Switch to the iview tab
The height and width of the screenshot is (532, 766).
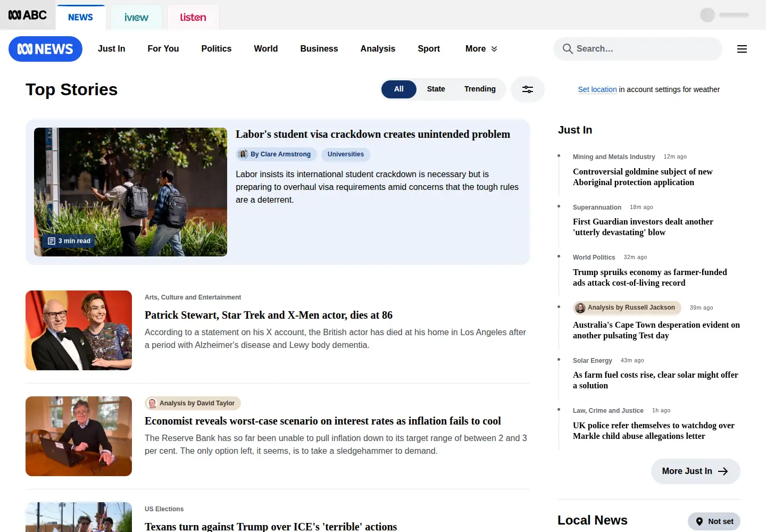coord(136,18)
